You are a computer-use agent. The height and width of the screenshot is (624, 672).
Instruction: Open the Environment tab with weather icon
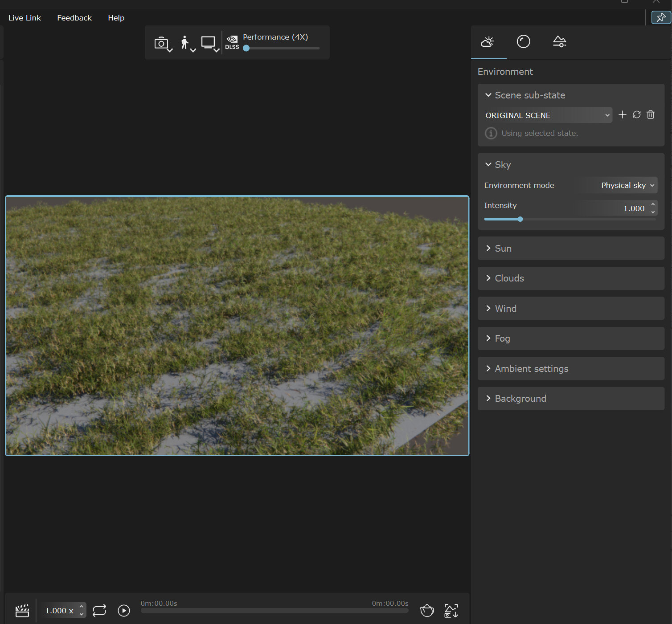pos(488,42)
